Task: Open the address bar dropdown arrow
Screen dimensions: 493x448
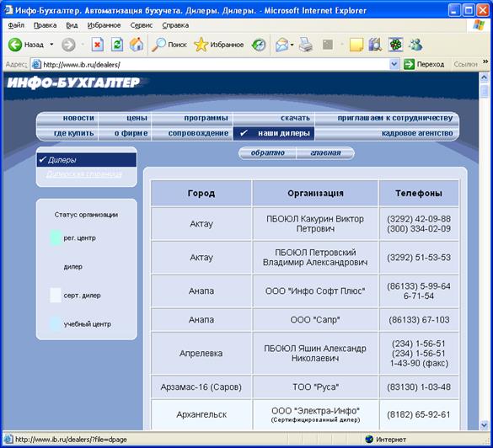Action: (394, 64)
